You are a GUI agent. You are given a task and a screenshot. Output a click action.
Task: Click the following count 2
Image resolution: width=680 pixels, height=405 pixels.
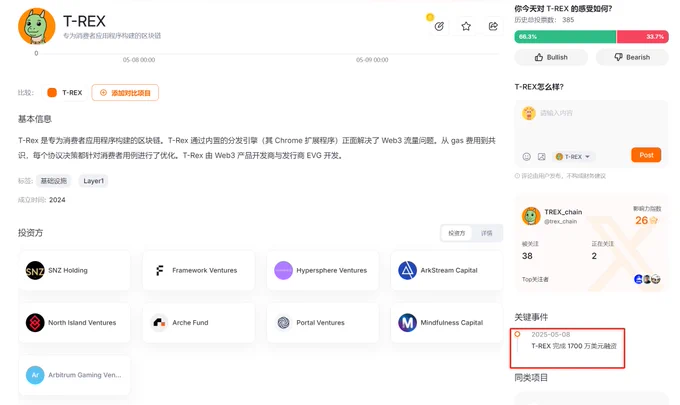tap(594, 256)
